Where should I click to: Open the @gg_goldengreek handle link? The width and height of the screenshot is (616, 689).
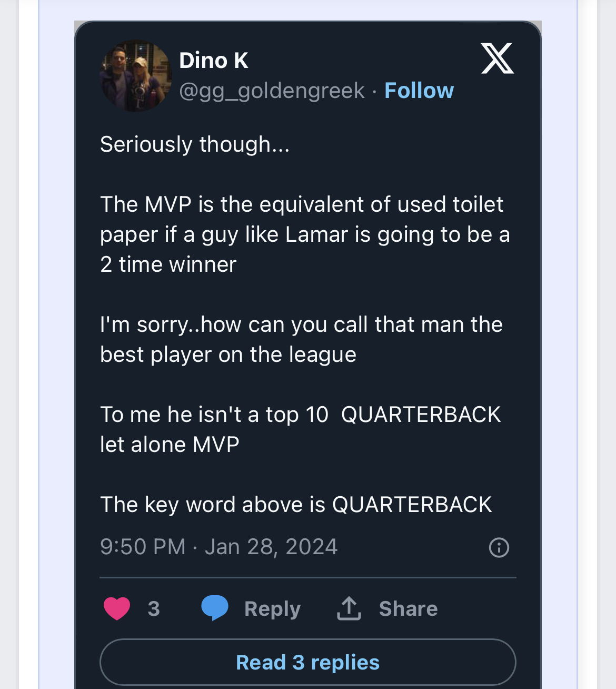pos(272,91)
